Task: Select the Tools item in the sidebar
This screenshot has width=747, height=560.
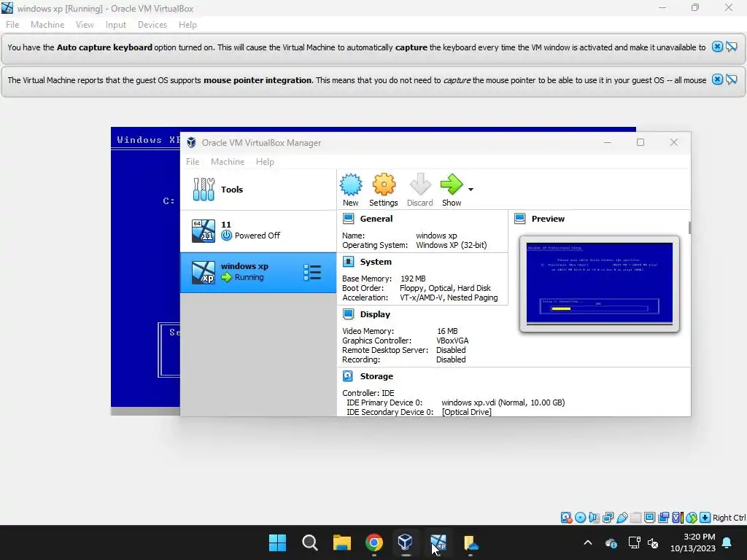Action: tap(258, 190)
